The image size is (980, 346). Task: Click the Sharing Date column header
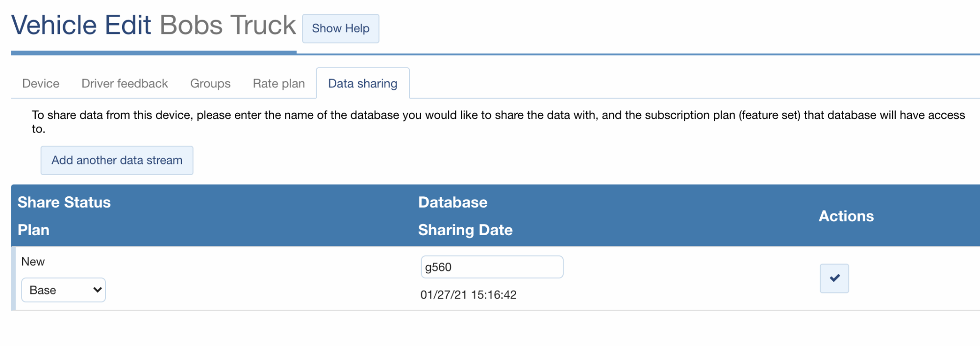[465, 230]
